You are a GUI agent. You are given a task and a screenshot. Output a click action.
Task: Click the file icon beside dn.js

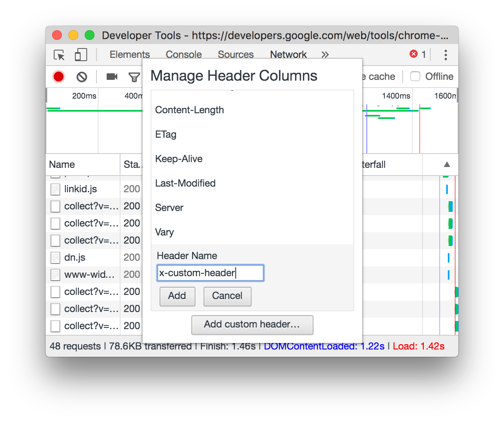[x=55, y=257]
